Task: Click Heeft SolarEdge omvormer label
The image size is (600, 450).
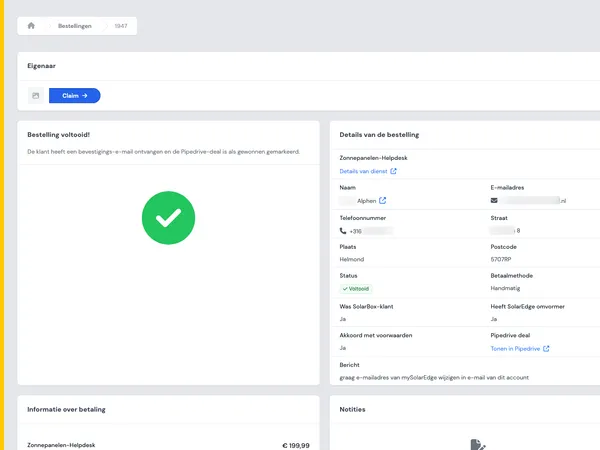Action: point(527,307)
